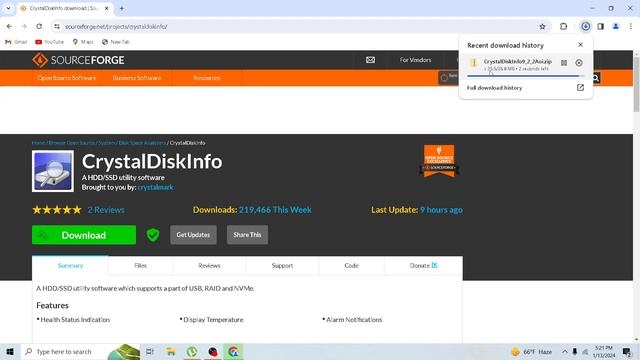This screenshot has height=360, width=640.
Task: Click the zip file icon in downloads popup
Action: tap(473, 63)
